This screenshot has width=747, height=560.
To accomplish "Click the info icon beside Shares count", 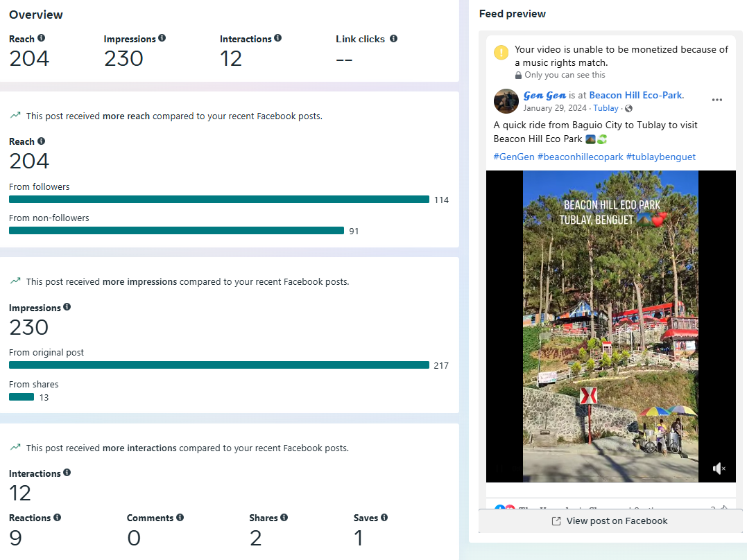I will (284, 518).
